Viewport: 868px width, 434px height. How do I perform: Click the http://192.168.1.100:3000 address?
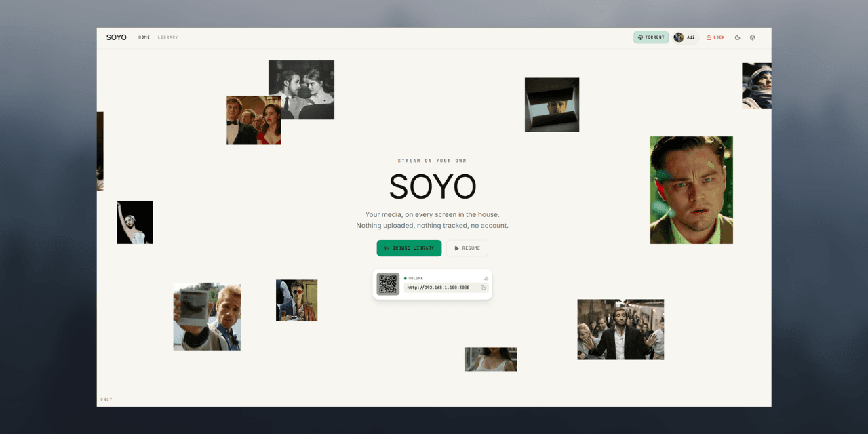point(438,288)
